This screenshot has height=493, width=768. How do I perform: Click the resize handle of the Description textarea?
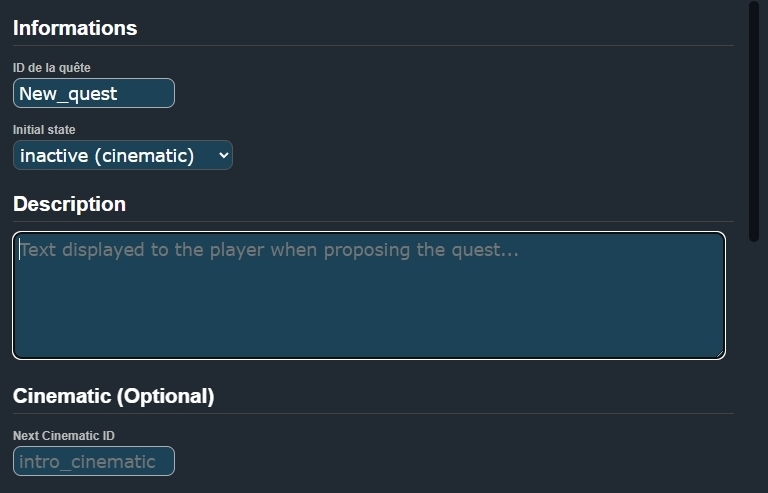pyautogui.click(x=719, y=352)
